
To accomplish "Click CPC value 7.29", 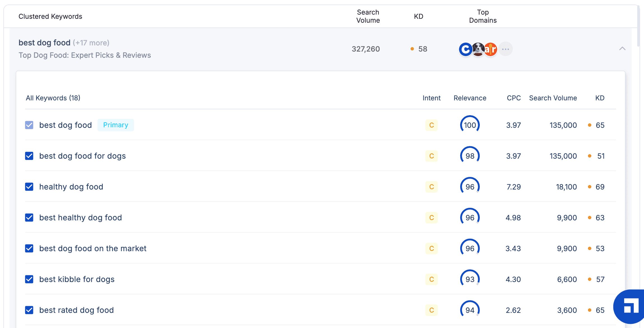I will tap(514, 187).
